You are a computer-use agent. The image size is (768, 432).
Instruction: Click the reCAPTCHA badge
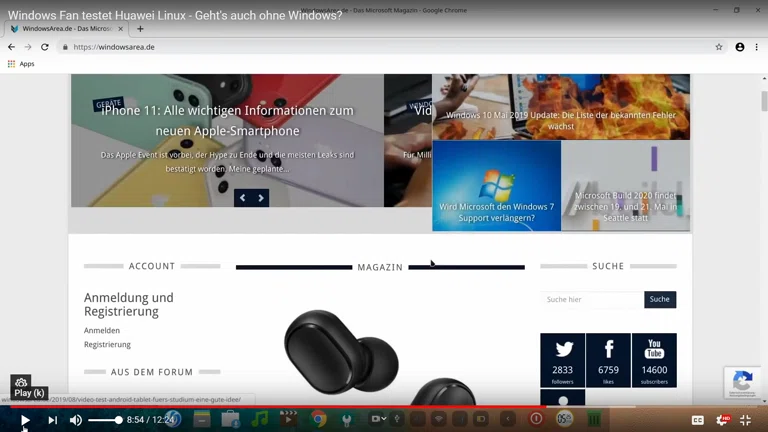pyautogui.click(x=743, y=382)
